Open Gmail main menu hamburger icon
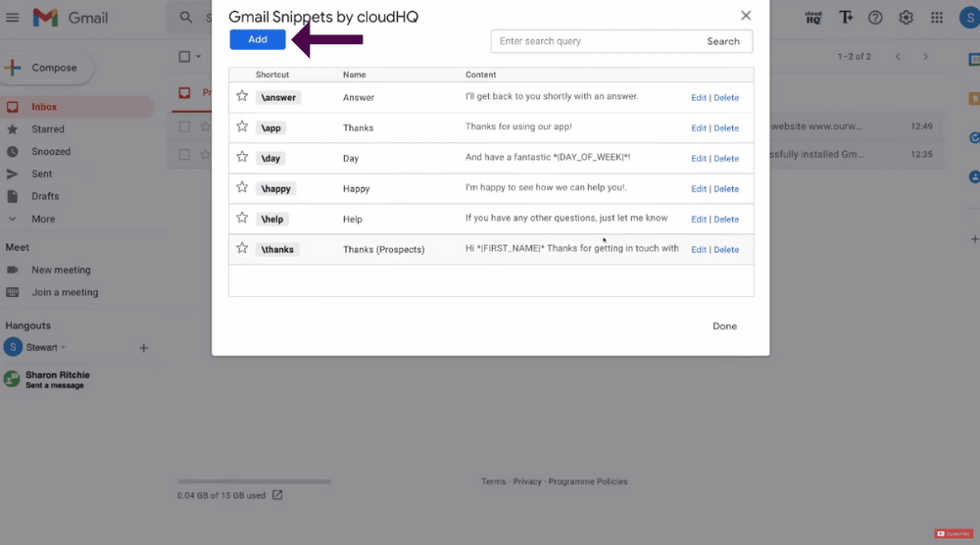 [x=12, y=18]
